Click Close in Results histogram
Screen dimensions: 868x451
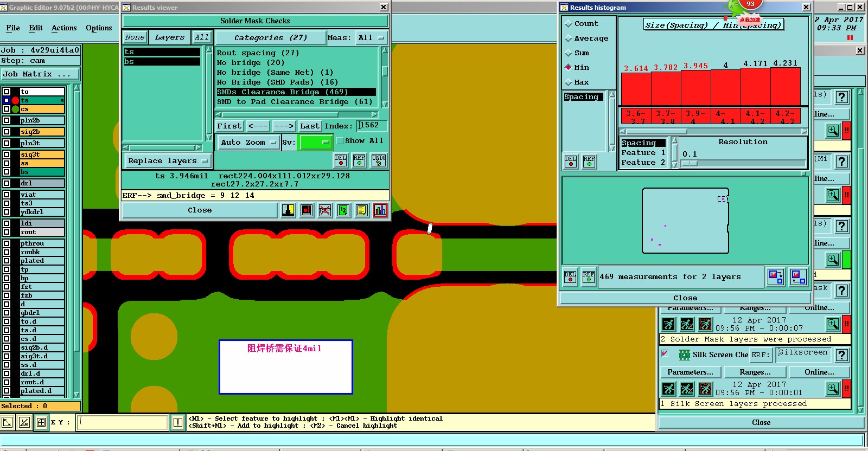click(x=685, y=298)
